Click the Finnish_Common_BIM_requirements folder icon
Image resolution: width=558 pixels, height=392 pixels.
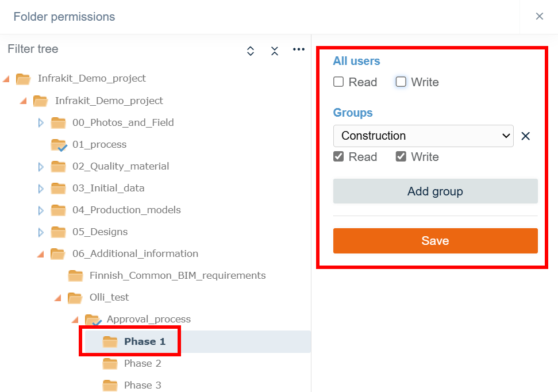coord(75,276)
